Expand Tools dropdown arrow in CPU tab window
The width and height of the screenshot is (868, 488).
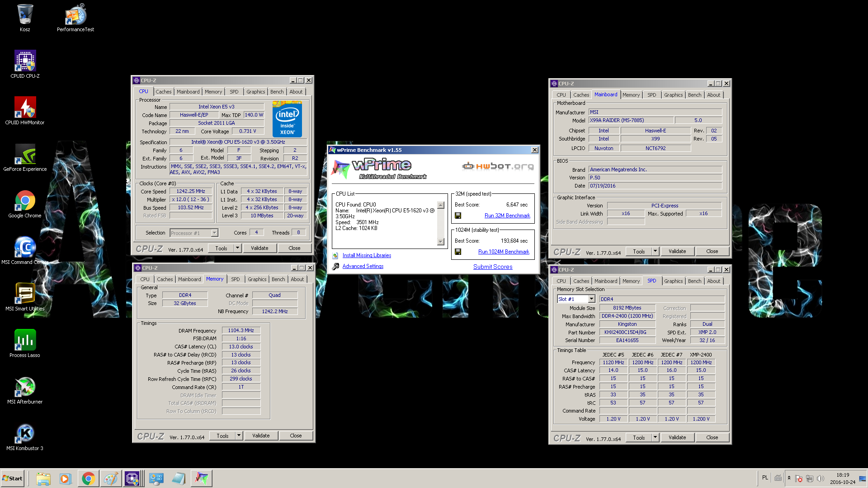pos(238,248)
